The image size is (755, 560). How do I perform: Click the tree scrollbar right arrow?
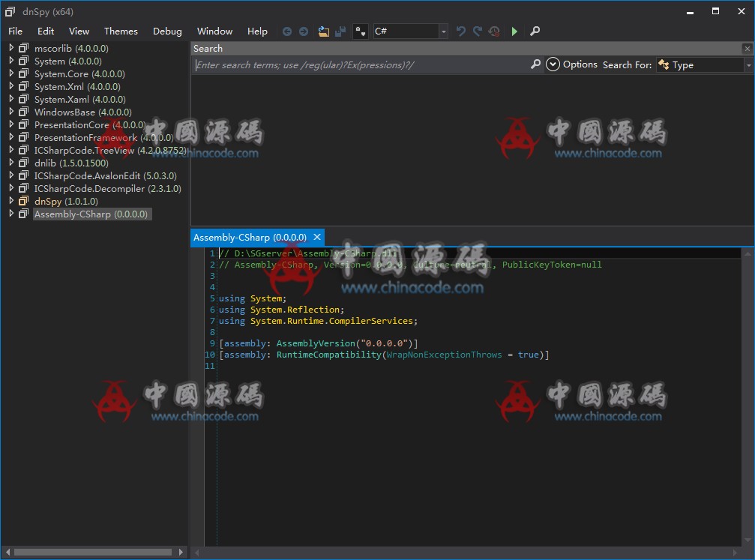pyautogui.click(x=181, y=552)
